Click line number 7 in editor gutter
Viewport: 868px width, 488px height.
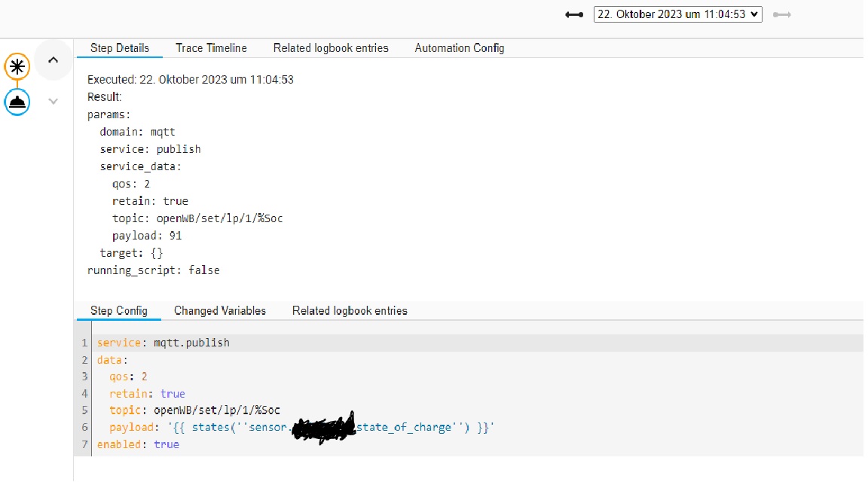[x=85, y=445]
